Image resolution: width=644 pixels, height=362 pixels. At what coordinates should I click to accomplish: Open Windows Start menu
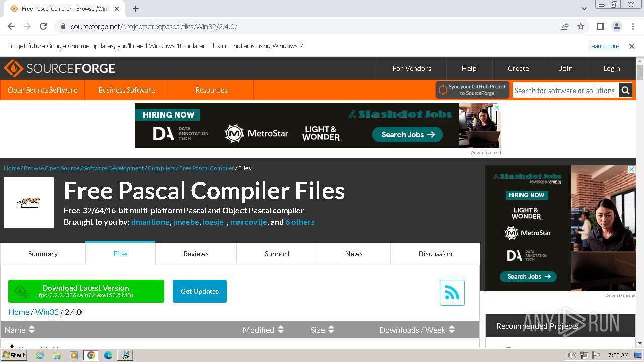[x=14, y=355]
